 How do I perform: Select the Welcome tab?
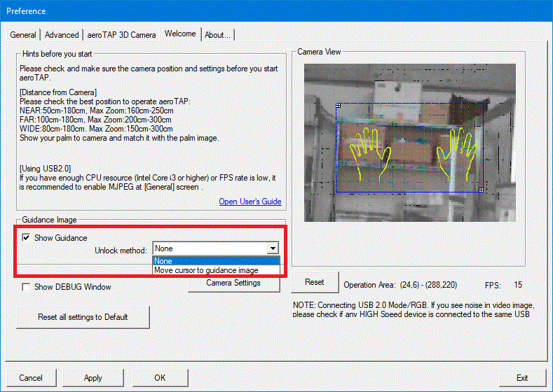pyautogui.click(x=180, y=34)
